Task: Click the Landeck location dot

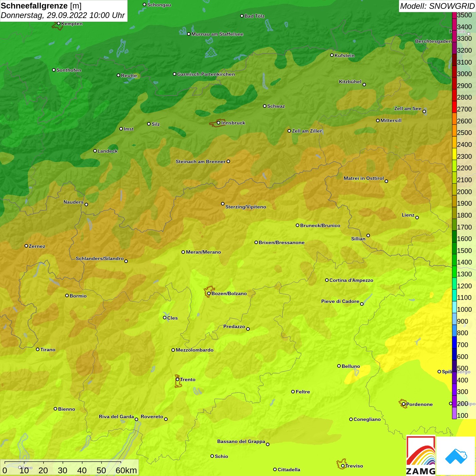Action: coord(95,151)
